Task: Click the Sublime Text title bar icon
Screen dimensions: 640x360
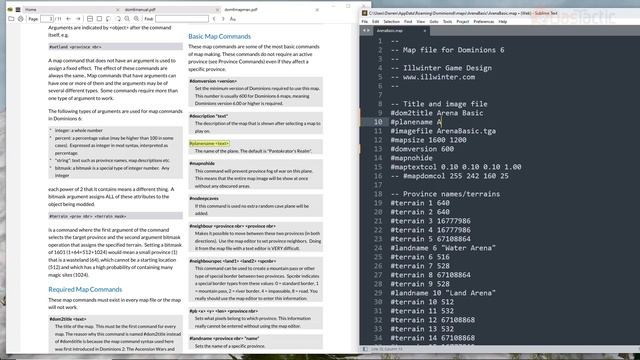Action: click(x=364, y=13)
